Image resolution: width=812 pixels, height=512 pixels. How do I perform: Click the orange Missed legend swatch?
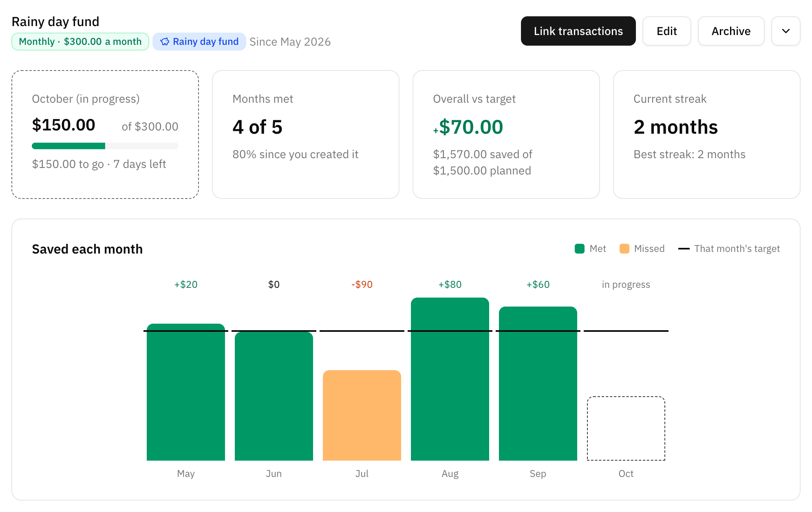point(624,249)
